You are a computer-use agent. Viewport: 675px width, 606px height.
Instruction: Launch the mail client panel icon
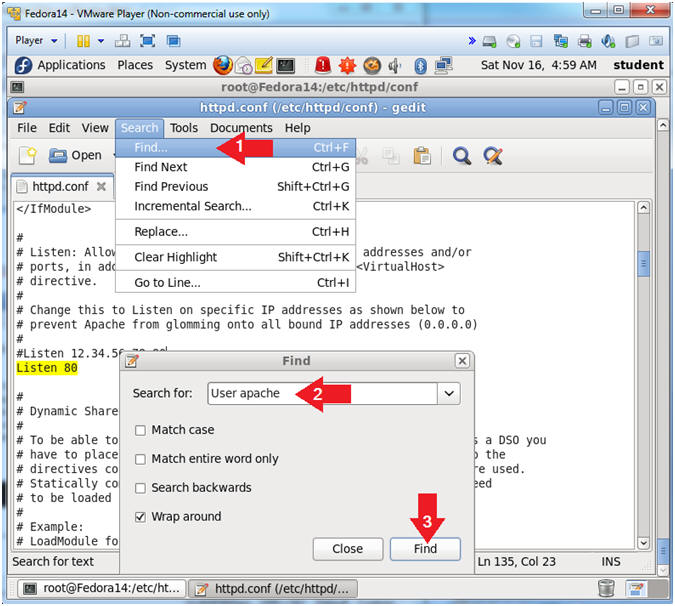pyautogui.click(x=244, y=66)
